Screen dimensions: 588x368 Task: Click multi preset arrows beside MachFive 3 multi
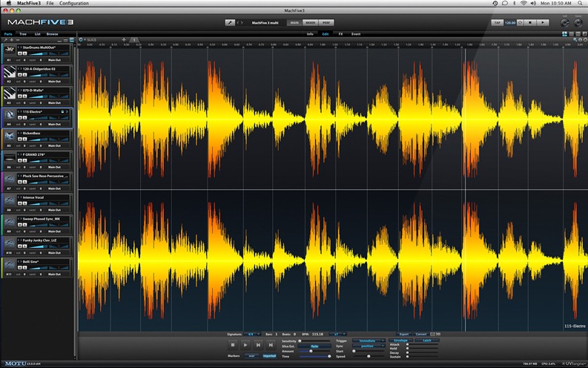coord(240,23)
